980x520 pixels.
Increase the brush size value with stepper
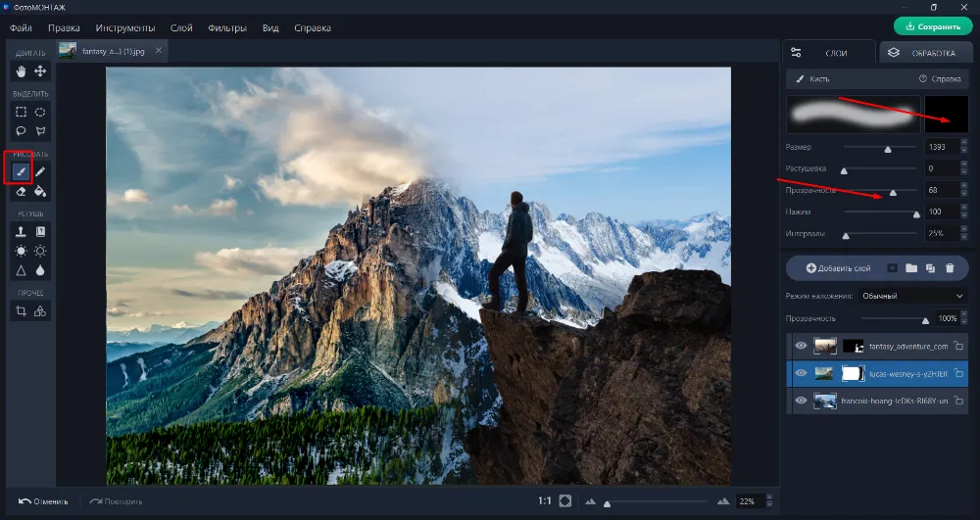point(963,143)
